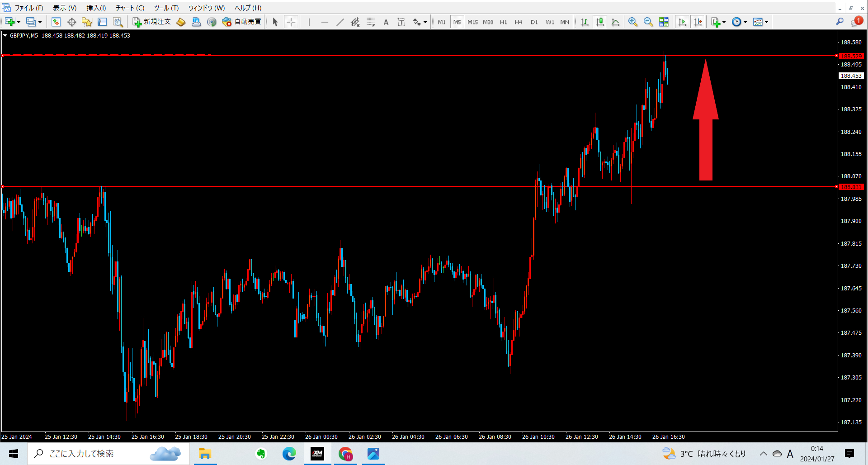Zoom in on the chart
This screenshot has width=868, height=465.
pyautogui.click(x=633, y=22)
